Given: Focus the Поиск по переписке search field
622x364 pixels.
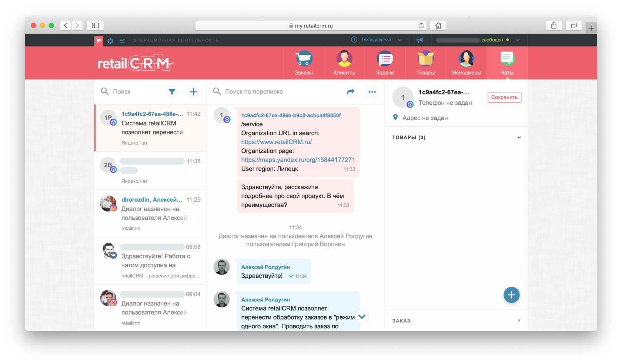Looking at the screenshot, I should [276, 91].
